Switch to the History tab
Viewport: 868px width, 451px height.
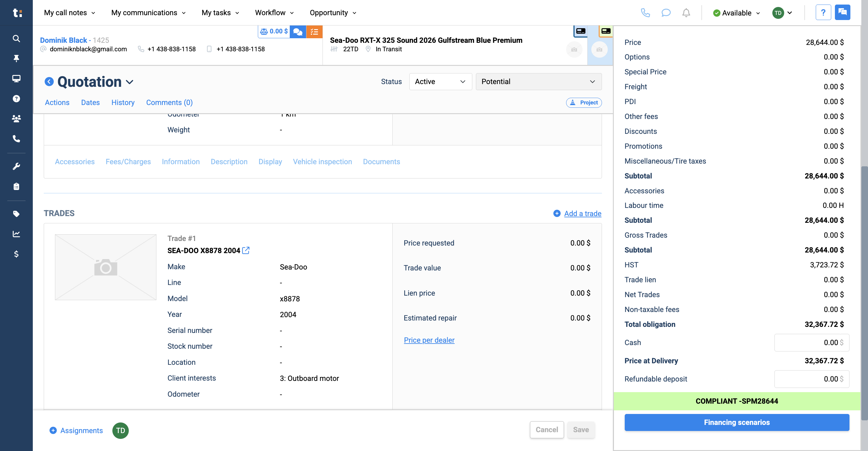(x=123, y=102)
